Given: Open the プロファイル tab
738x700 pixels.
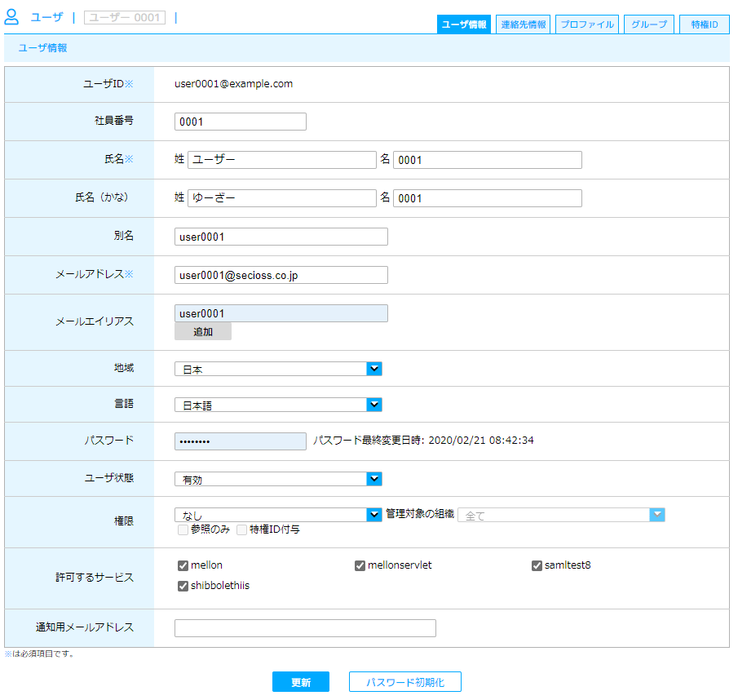Looking at the screenshot, I should point(587,24).
